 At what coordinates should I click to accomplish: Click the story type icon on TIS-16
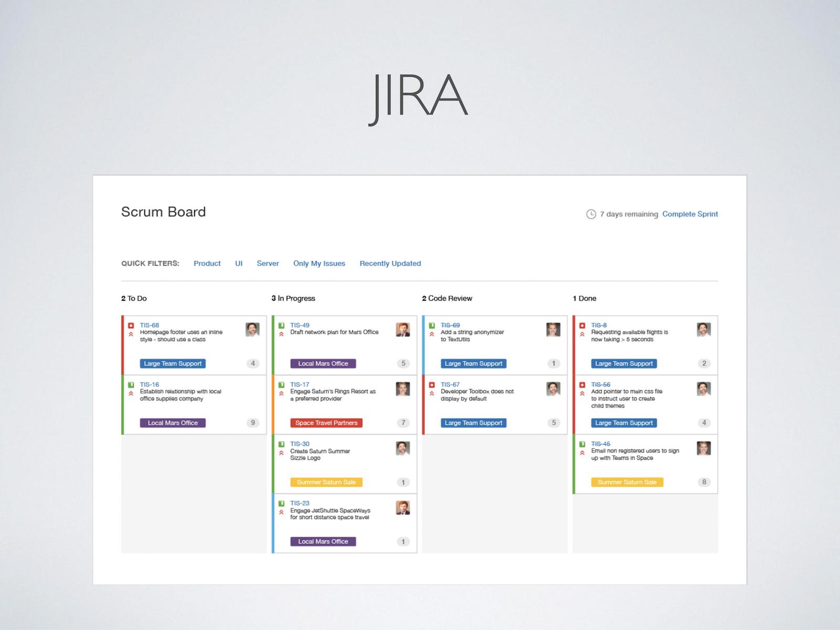[x=131, y=385]
